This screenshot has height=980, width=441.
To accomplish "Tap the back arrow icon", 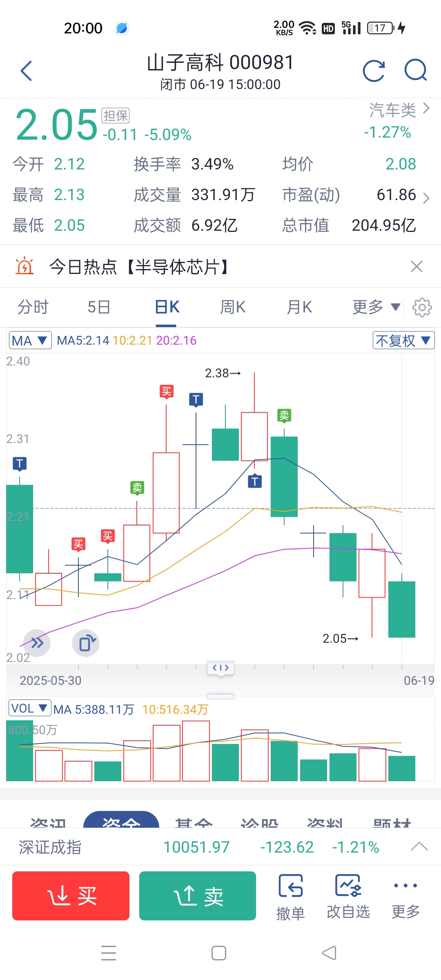I will 27,71.
